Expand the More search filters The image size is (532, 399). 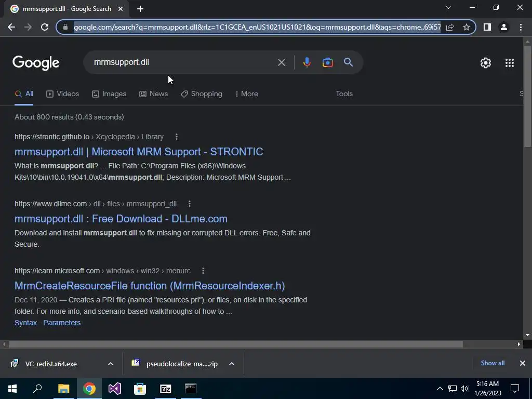pyautogui.click(x=247, y=94)
